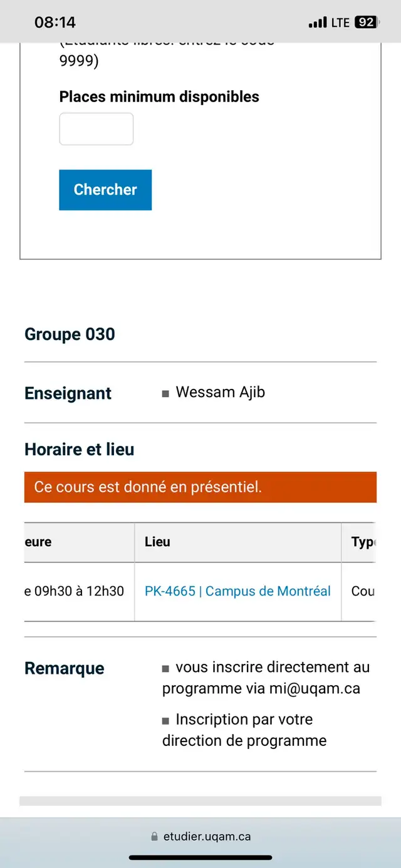Tap the 08:14 clock in status bar

pos(55,23)
